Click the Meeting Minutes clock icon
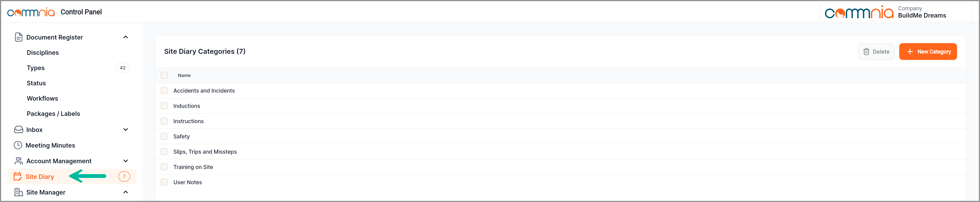This screenshot has height=202, width=980. tap(18, 145)
